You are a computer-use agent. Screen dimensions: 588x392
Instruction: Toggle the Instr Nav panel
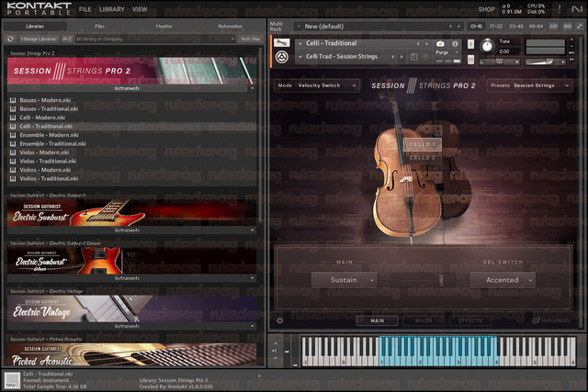click(x=251, y=39)
